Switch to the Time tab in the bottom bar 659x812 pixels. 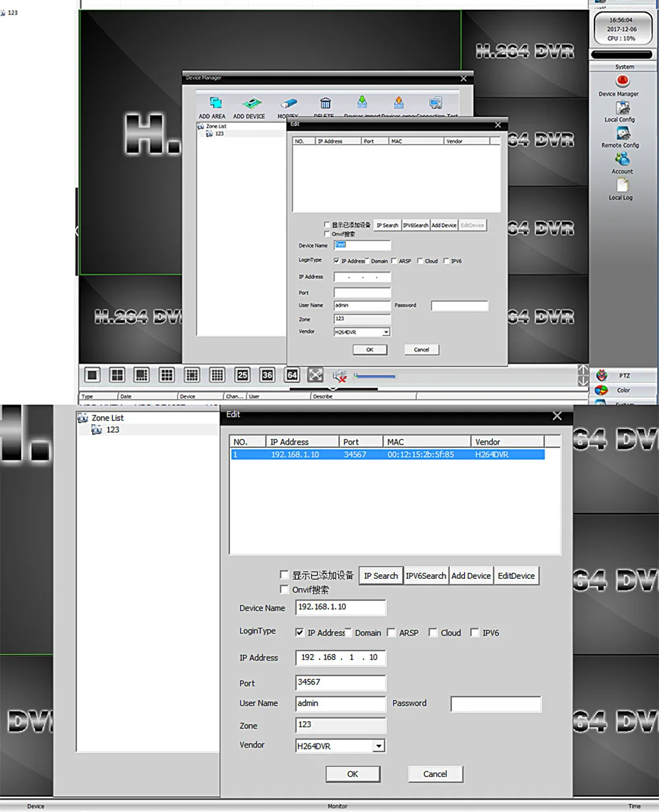(634, 806)
